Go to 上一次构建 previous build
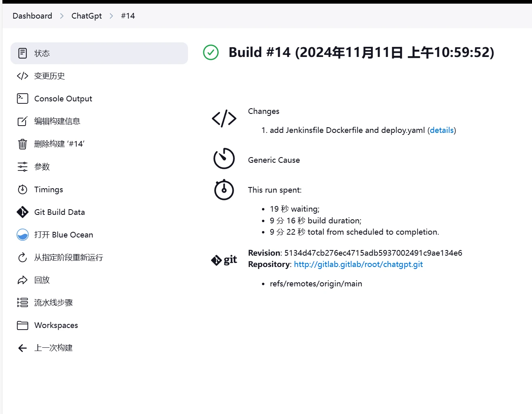This screenshot has width=532, height=414. (x=53, y=348)
